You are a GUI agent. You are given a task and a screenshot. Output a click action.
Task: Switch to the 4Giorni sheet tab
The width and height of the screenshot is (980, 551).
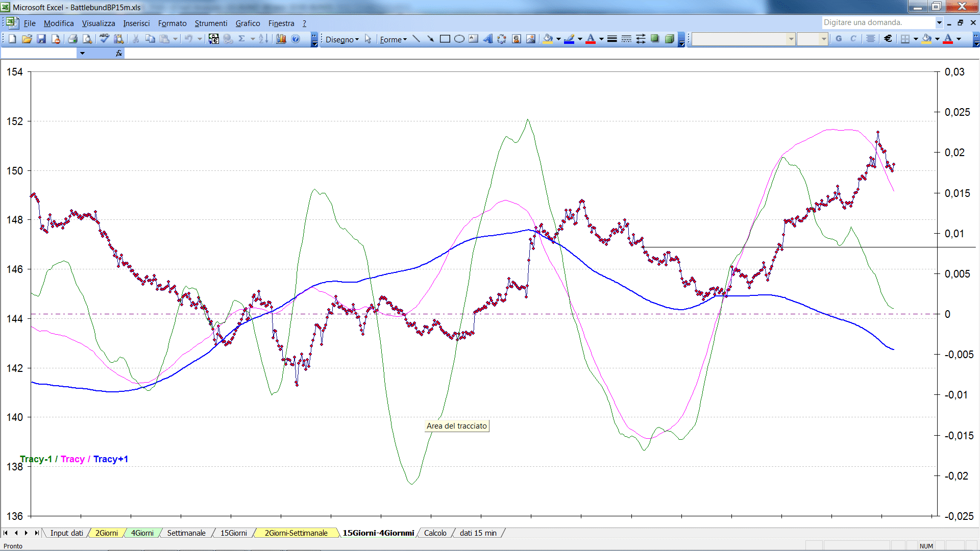tap(142, 533)
